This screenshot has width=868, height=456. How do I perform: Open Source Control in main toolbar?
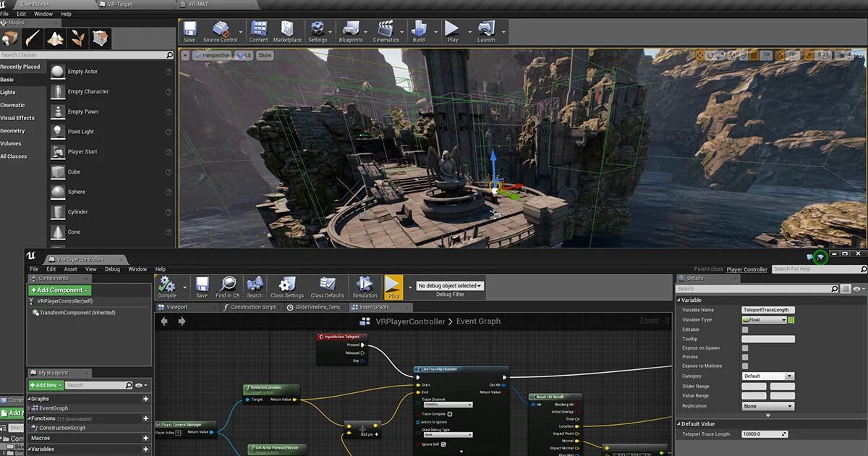221,30
